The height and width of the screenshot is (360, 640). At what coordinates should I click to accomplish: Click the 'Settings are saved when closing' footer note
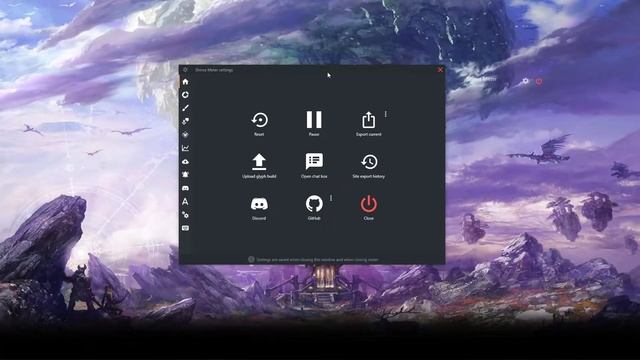317,260
